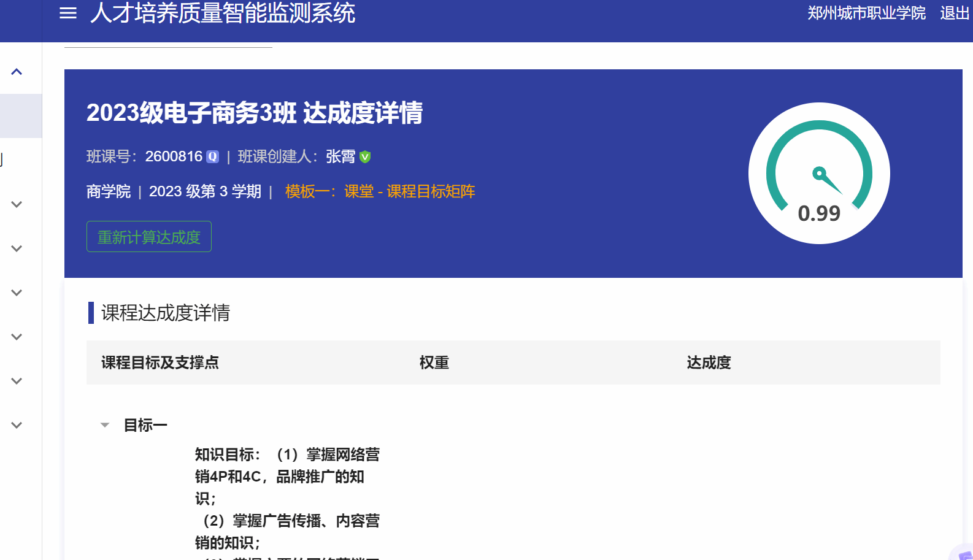Expand the topmost collapsed sidebar down-chevron
Image resolution: width=973 pixels, height=560 pixels.
(17, 204)
